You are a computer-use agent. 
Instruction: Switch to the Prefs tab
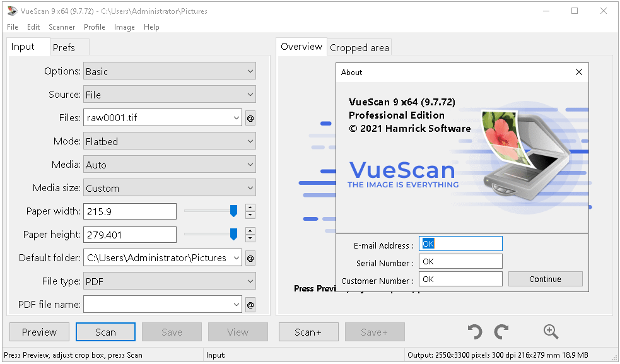tap(69, 47)
